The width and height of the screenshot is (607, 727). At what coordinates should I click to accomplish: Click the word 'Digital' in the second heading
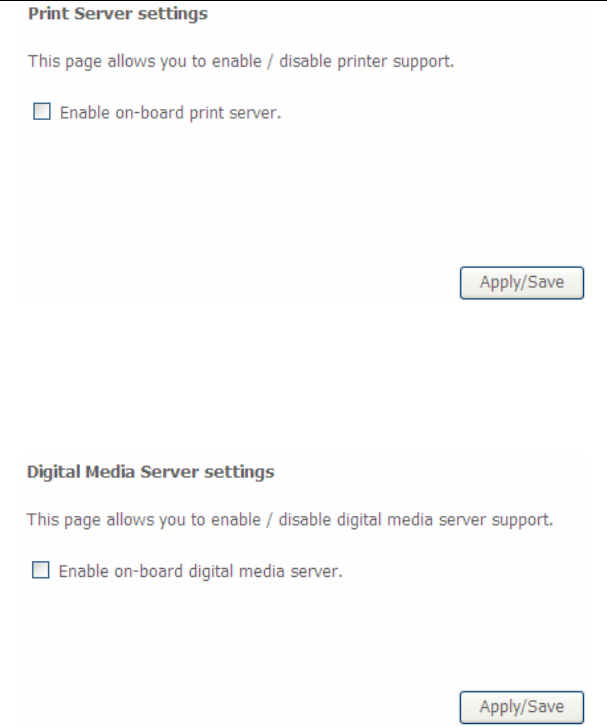(53, 472)
